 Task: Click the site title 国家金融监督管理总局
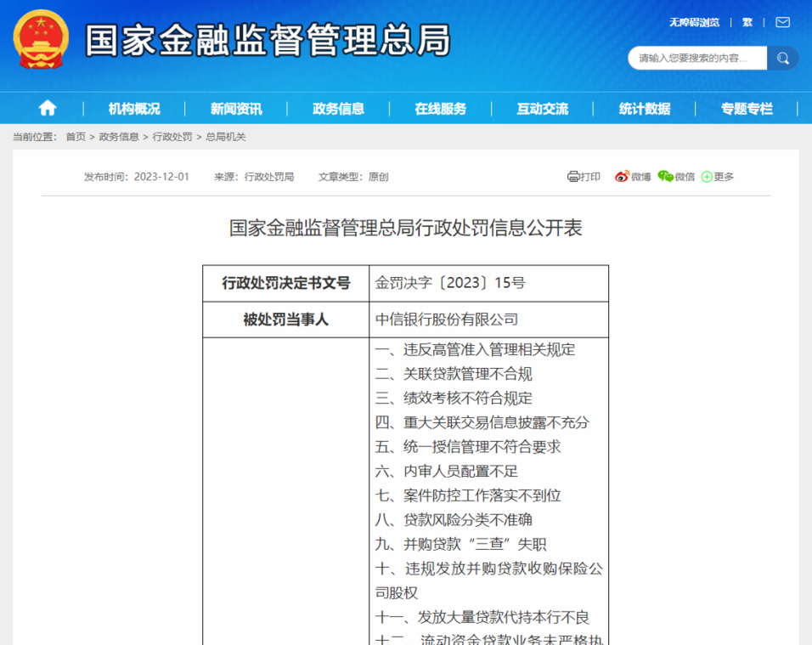[x=268, y=40]
